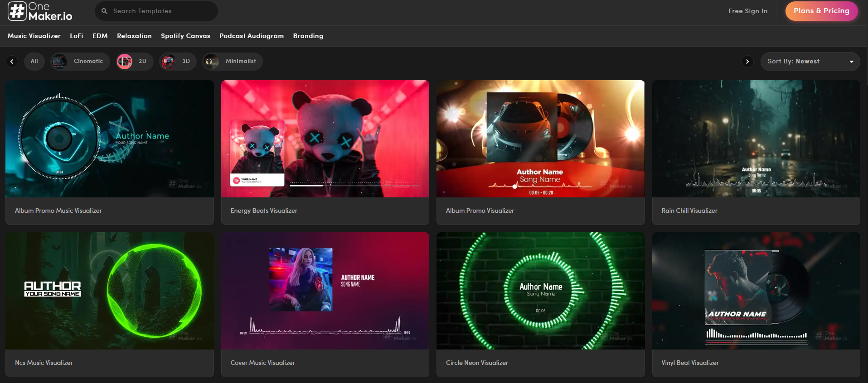Open Free Sign In
The image size is (868, 383).
(748, 11)
